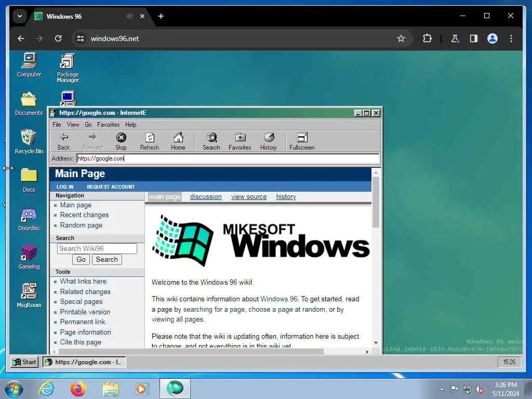Go Home in InternetE toolbar
This screenshot has height=399, width=532.
[x=178, y=141]
